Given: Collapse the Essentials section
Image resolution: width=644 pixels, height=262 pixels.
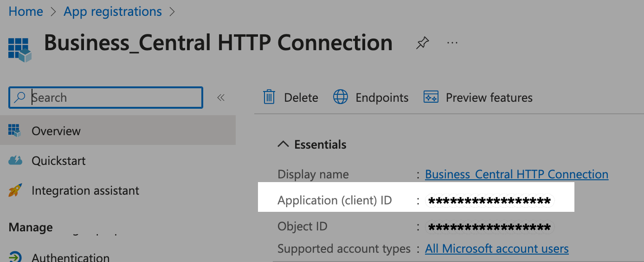Looking at the screenshot, I should 312,144.
